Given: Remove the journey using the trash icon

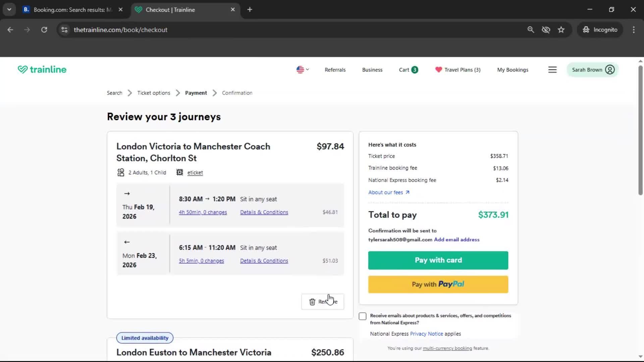Looking at the screenshot, I should tap(313, 302).
